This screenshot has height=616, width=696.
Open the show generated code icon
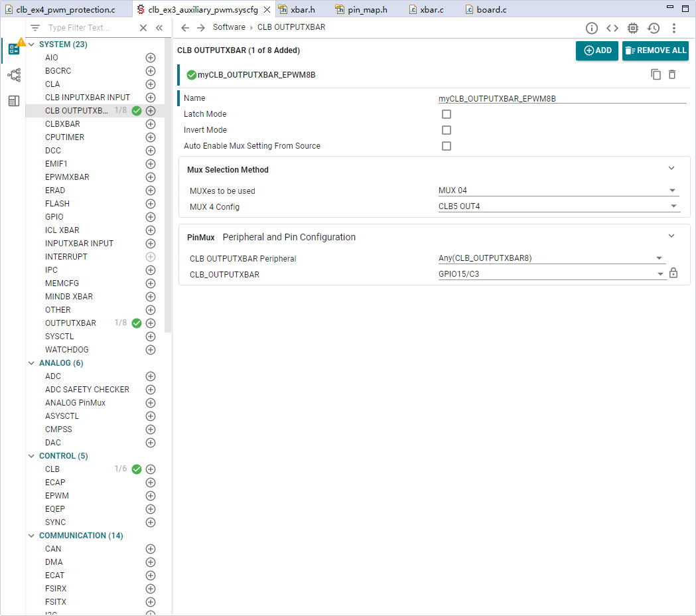pos(612,29)
